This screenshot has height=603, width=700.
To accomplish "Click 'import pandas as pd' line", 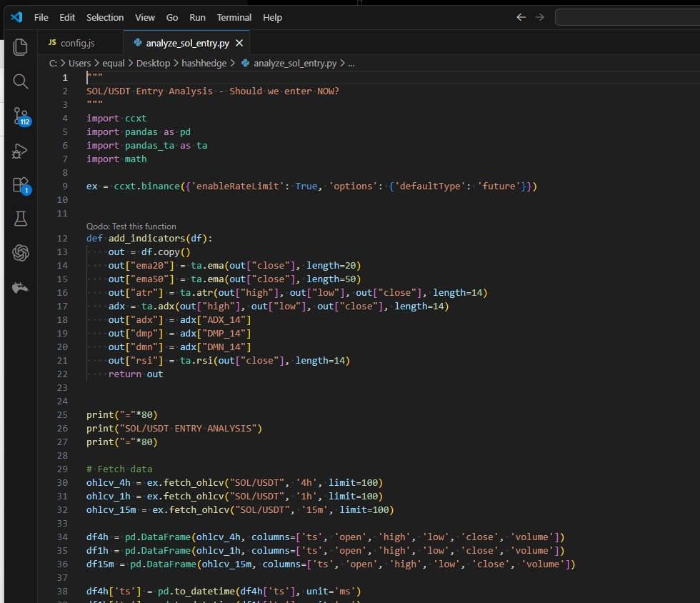I will (139, 131).
